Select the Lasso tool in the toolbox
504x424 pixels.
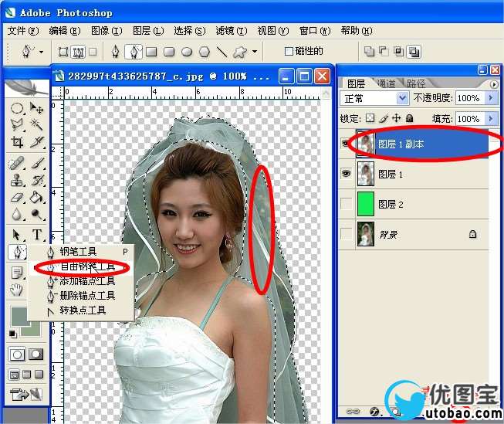tap(17, 124)
